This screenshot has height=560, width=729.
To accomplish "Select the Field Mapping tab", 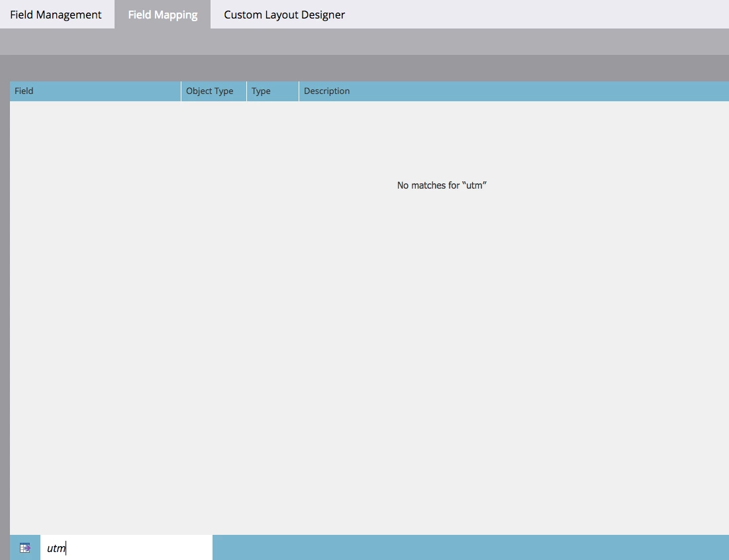I will point(163,15).
